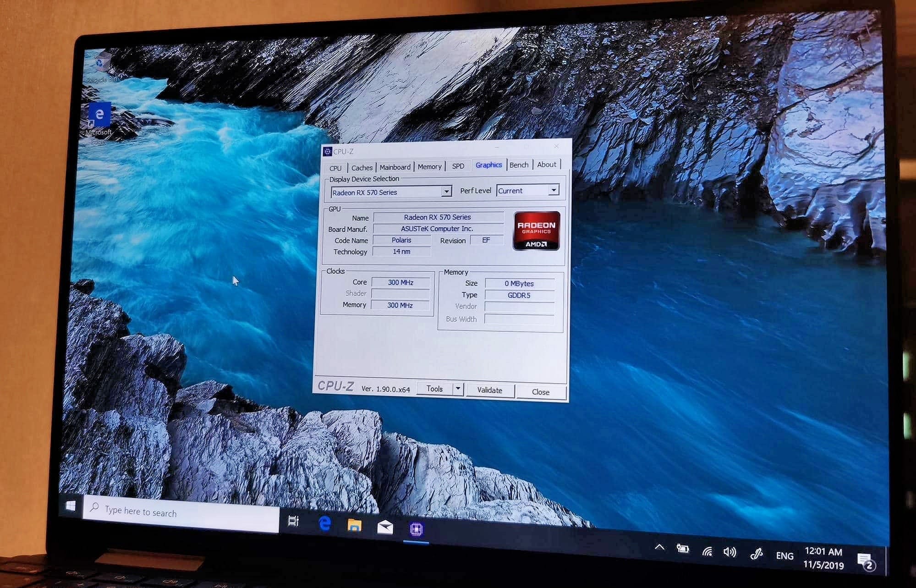
Task: Open the About tab
Action: click(x=547, y=165)
